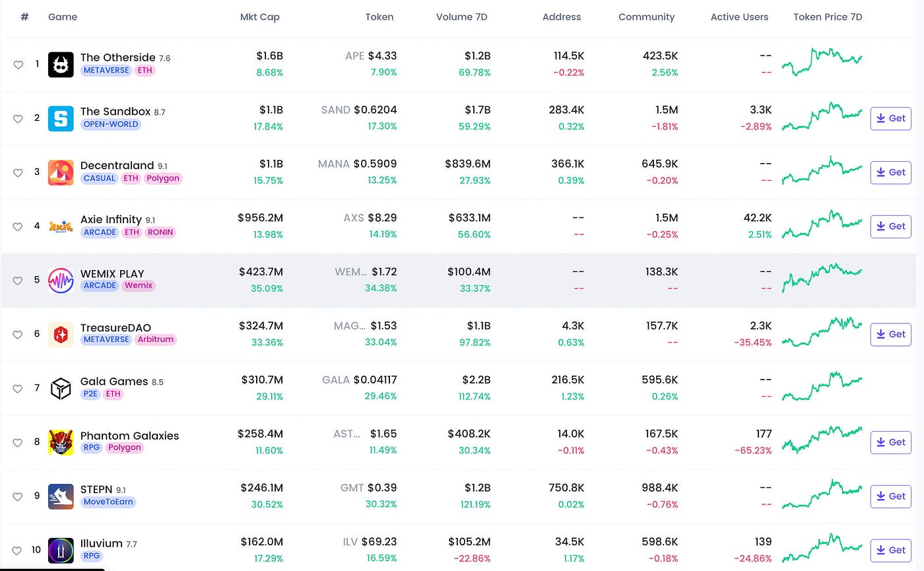Viewport: 924px width, 571px height.
Task: Toggle the WEMIX PLAY heart icon
Action: click(x=18, y=281)
